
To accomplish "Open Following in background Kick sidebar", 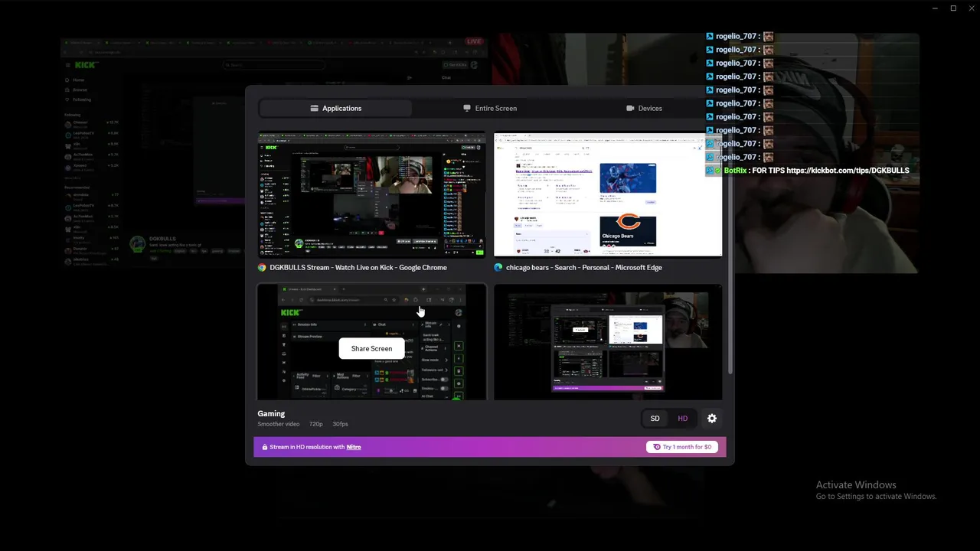I will click(x=78, y=99).
